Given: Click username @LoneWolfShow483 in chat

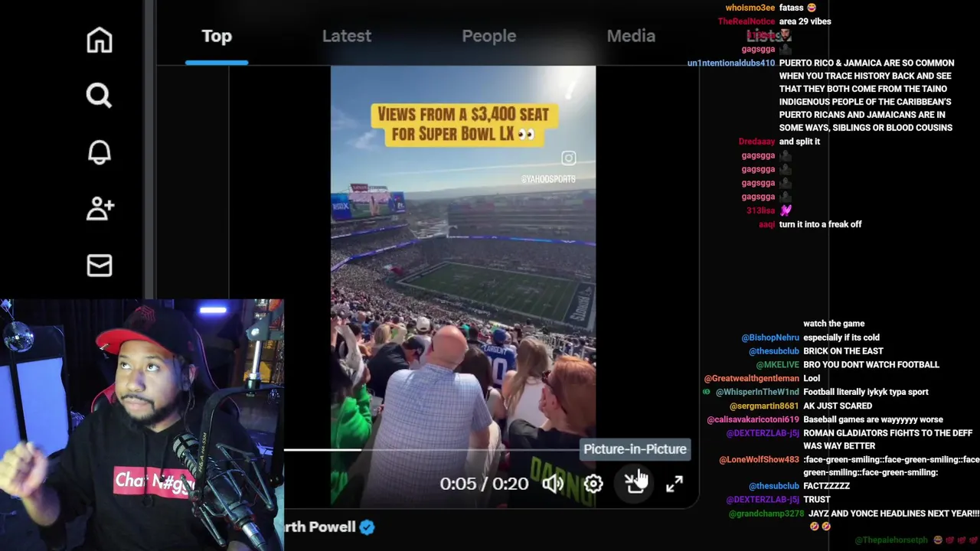Looking at the screenshot, I should pyautogui.click(x=759, y=460).
